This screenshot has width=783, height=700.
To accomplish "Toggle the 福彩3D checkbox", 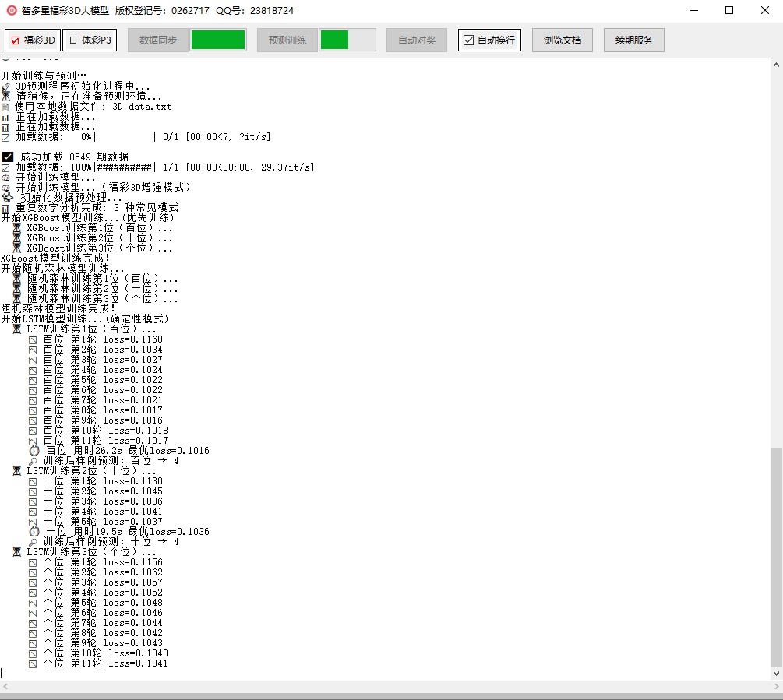I will [x=16, y=40].
